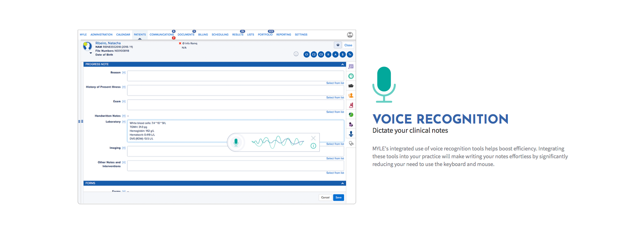Click the Cancel button
The width and height of the screenshot is (644, 234).
click(x=325, y=198)
